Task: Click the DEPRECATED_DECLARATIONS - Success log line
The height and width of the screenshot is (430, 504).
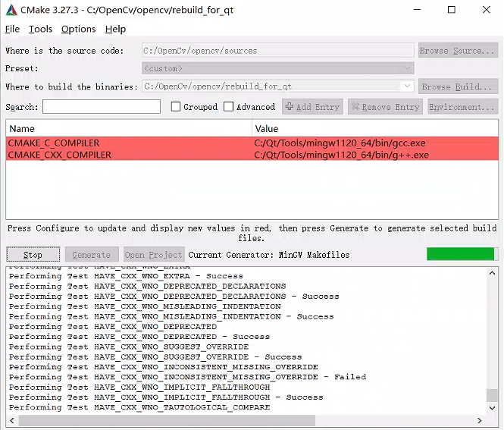Action: (x=174, y=297)
